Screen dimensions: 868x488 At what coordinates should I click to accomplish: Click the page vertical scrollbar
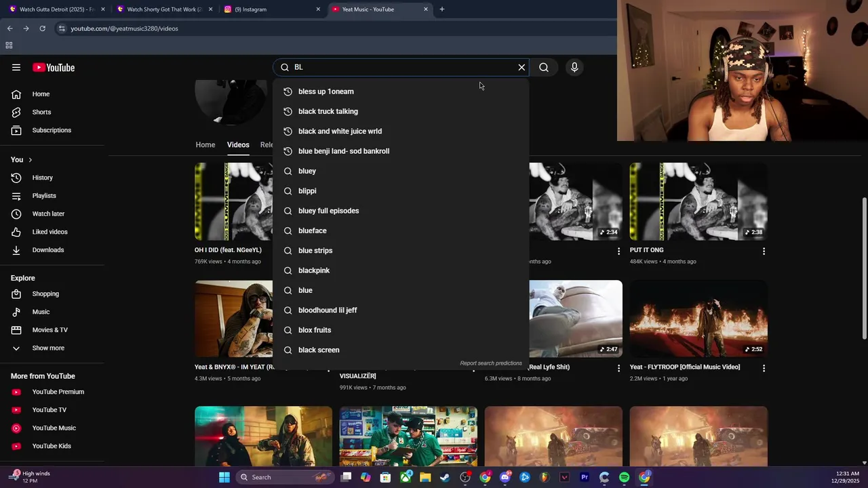pyautogui.click(x=864, y=269)
